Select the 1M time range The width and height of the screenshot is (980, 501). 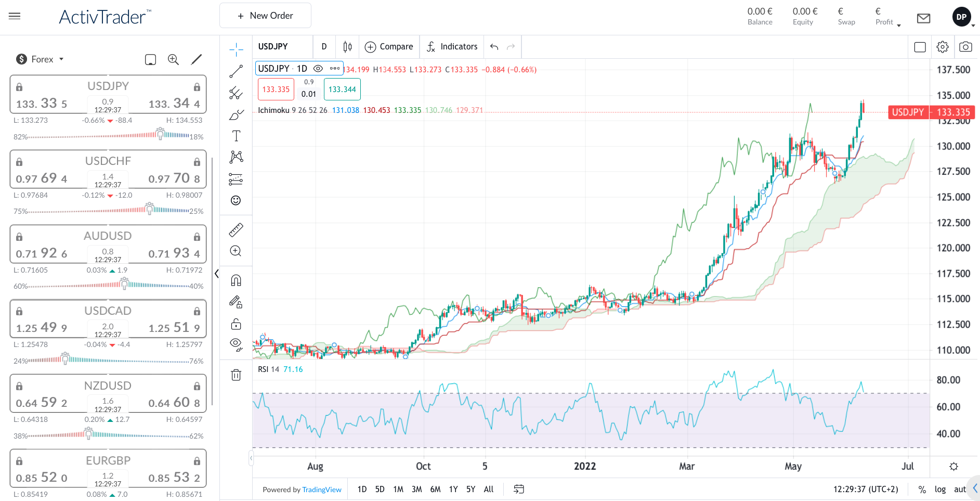[398, 489]
